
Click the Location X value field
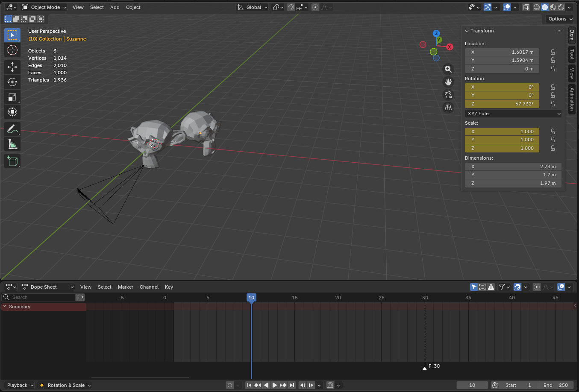click(x=502, y=52)
